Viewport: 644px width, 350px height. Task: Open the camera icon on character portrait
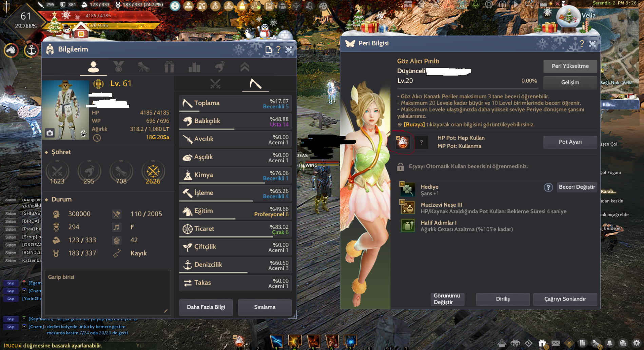click(50, 133)
